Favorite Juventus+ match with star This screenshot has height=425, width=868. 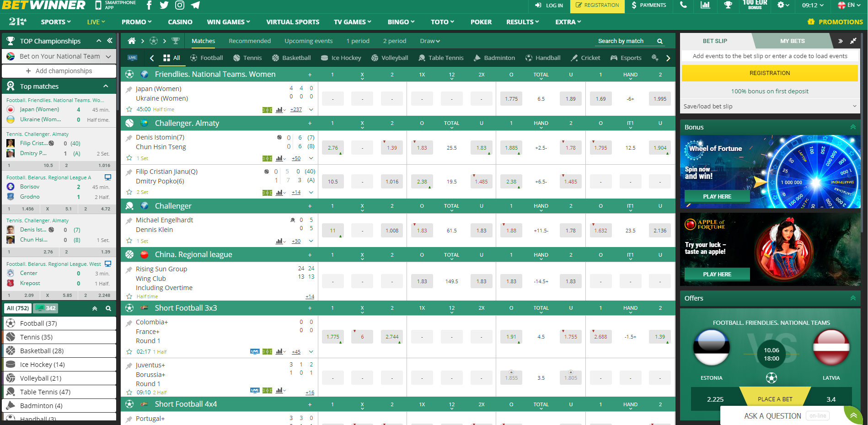pos(129,393)
